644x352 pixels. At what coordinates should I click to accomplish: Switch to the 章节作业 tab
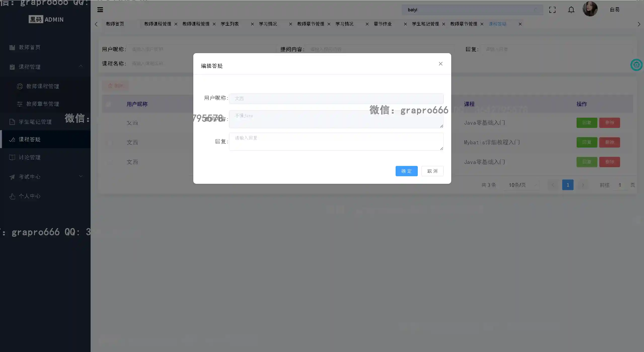coord(383,24)
